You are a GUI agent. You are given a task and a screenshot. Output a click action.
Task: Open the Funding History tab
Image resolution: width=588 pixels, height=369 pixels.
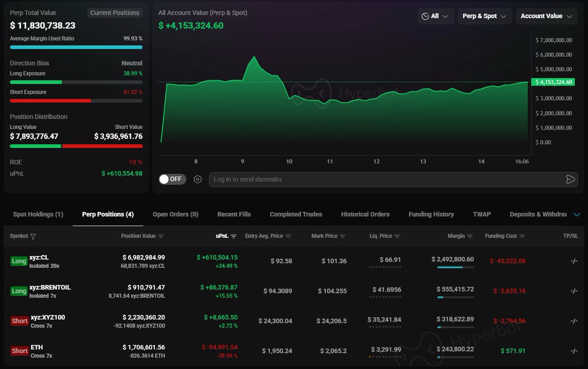[x=431, y=214]
